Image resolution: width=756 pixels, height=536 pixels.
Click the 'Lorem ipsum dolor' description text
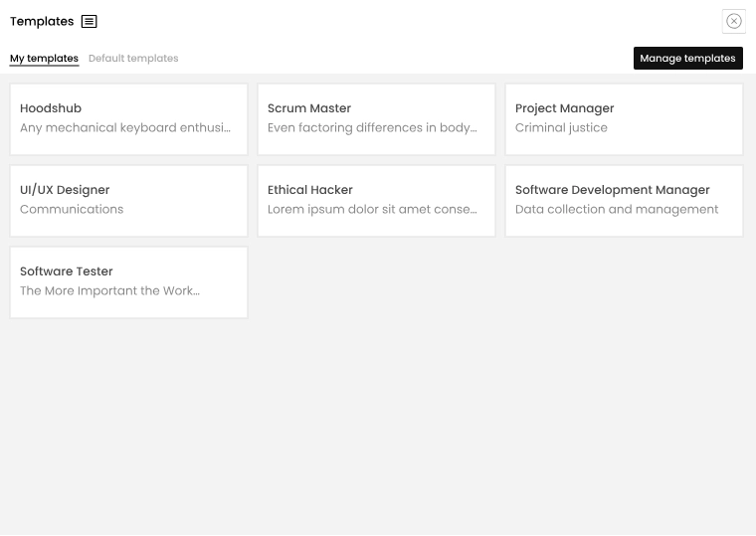point(372,210)
